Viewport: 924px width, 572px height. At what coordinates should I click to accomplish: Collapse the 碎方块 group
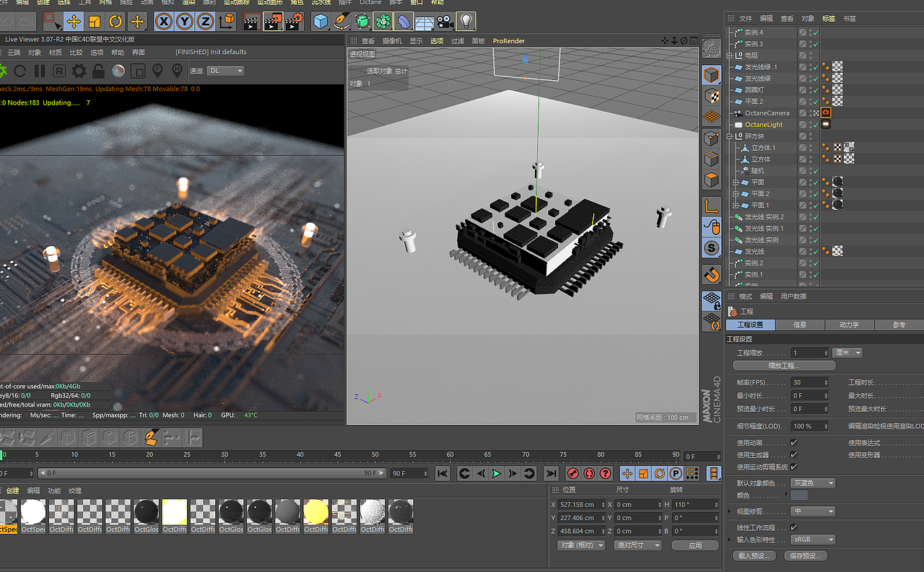(731, 136)
